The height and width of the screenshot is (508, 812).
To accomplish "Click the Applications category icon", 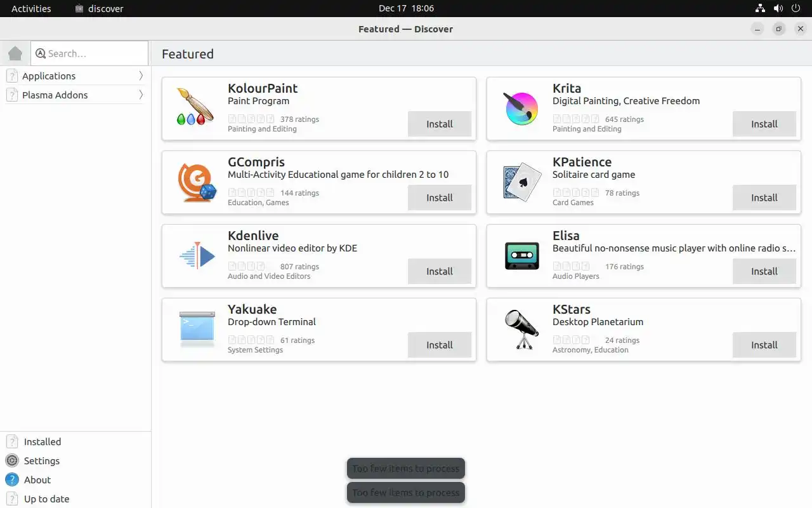I will (11, 76).
